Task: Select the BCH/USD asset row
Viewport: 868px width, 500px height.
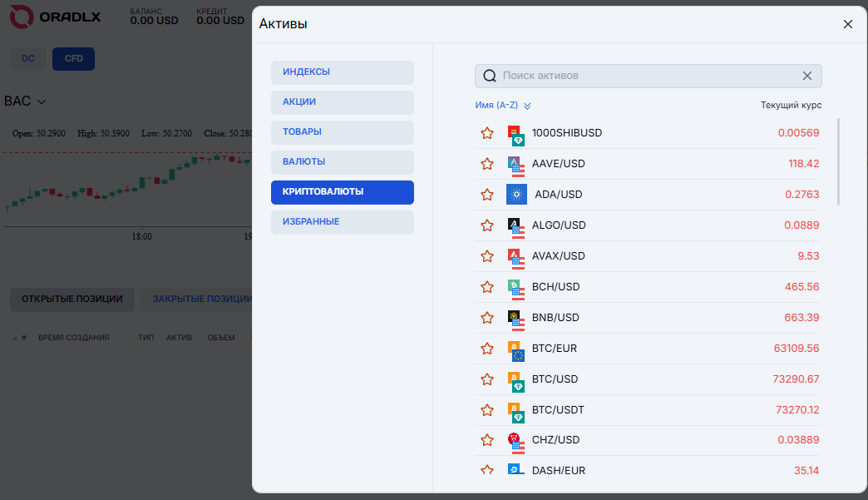Action: (x=649, y=287)
